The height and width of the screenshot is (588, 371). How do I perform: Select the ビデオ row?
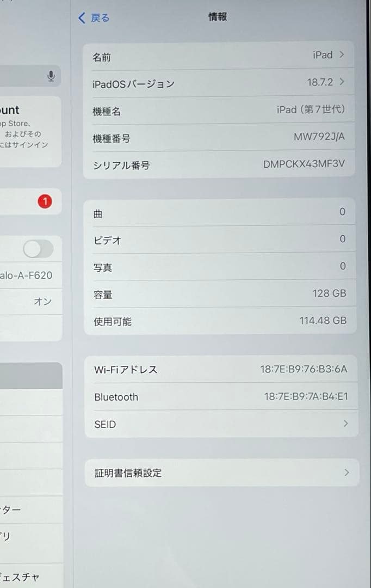tap(220, 239)
